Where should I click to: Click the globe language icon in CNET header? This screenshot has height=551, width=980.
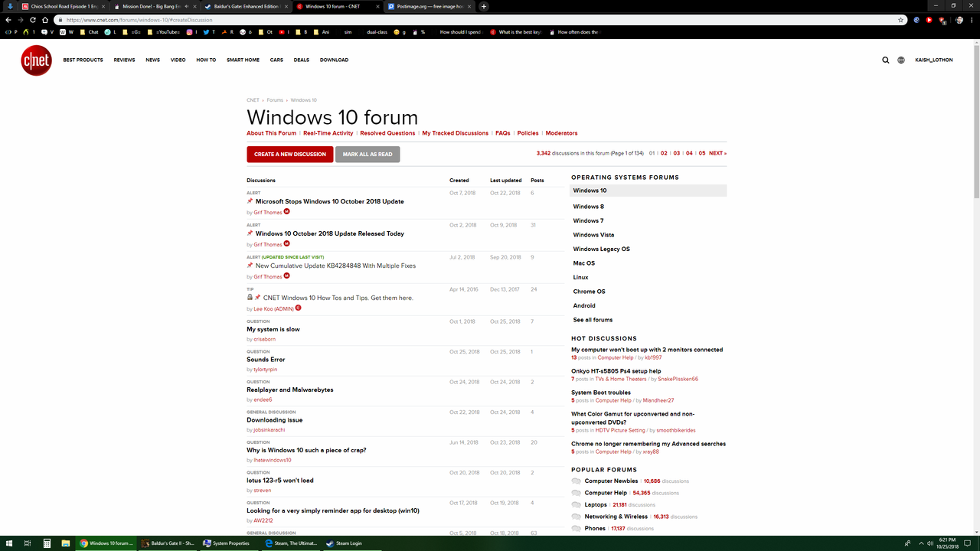[x=901, y=60]
